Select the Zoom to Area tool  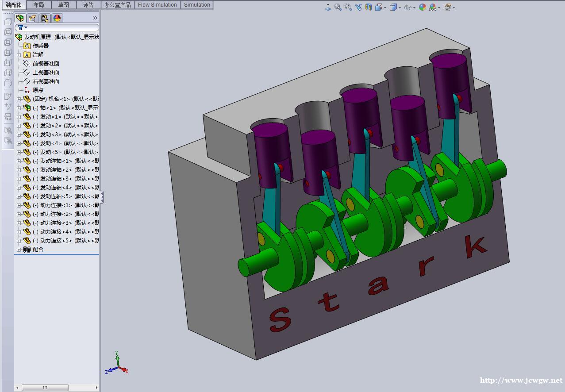click(348, 7)
